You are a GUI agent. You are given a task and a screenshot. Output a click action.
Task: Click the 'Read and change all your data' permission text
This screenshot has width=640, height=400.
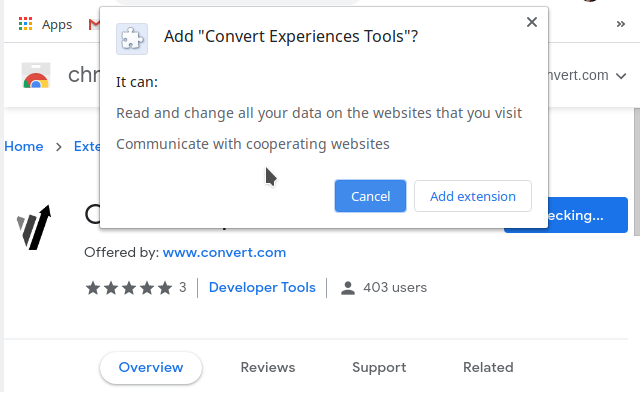coord(319,113)
